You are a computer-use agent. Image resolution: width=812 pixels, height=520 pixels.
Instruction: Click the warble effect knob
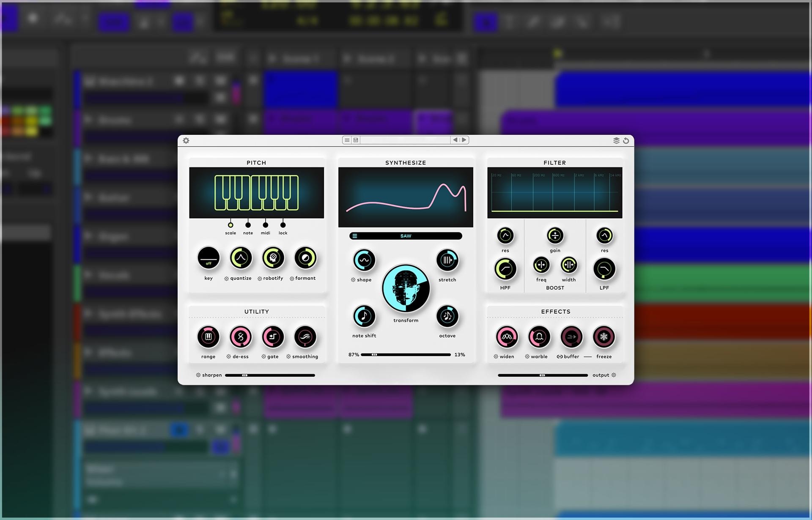click(x=539, y=337)
